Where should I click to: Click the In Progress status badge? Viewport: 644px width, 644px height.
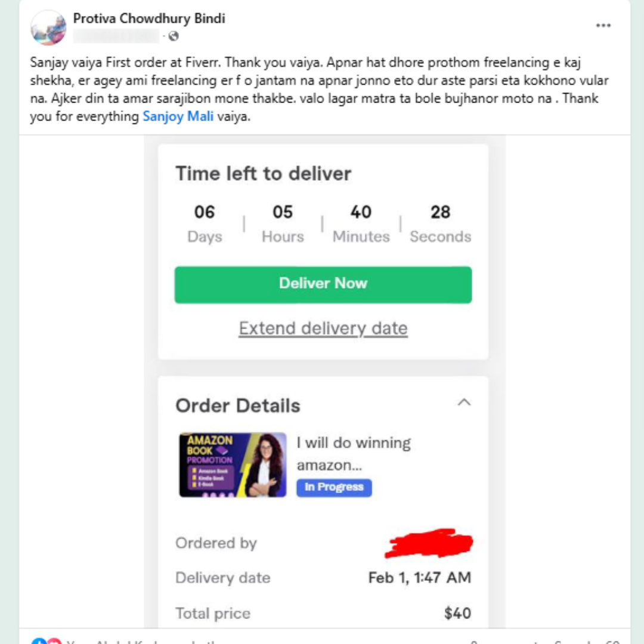coord(334,487)
